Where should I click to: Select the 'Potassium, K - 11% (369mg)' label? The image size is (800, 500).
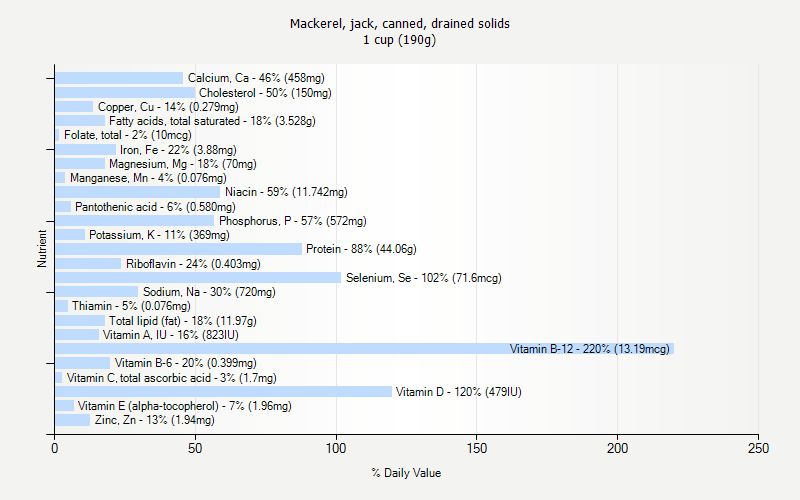click(x=159, y=235)
